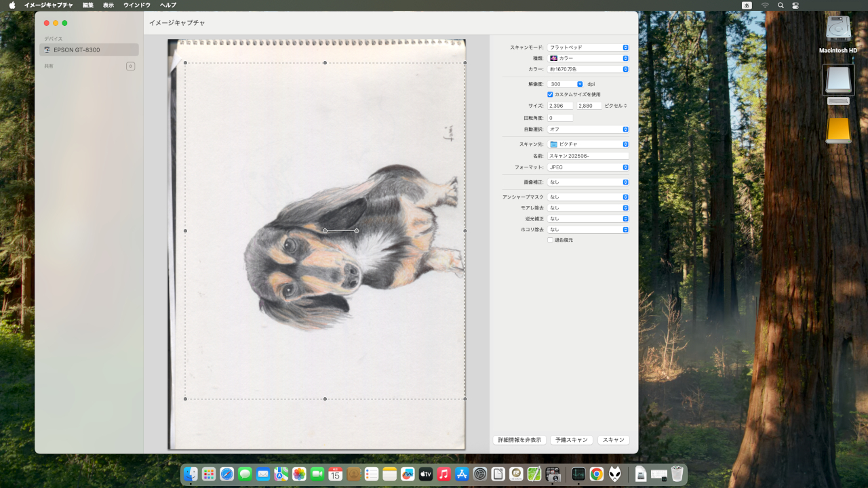Click 詳細情報を非表示 button
This screenshot has width=868, height=488.
pos(519,440)
